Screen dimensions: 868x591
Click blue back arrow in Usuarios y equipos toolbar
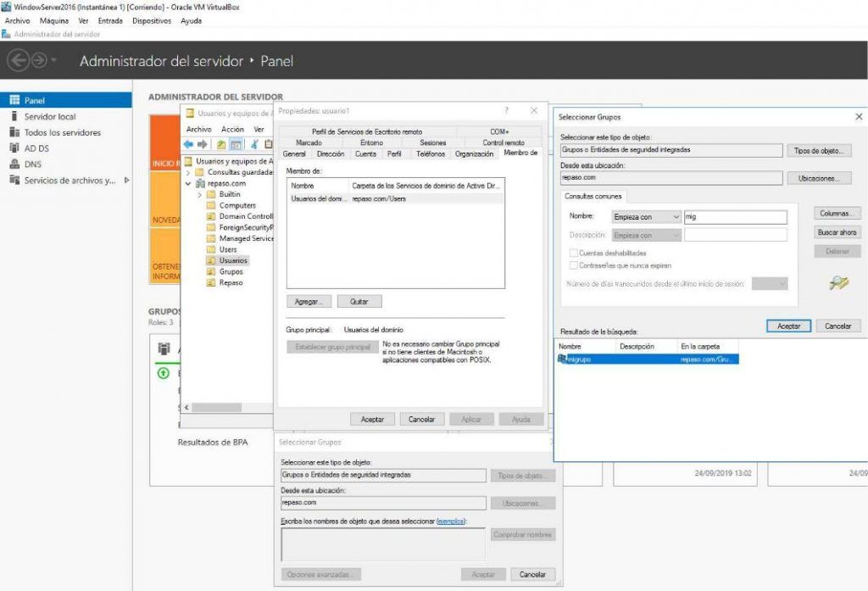(189, 144)
